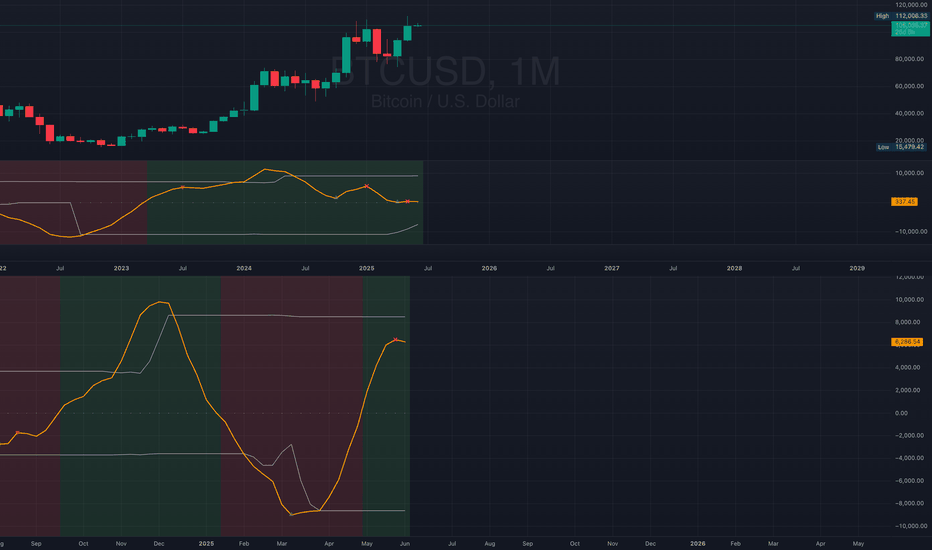Click the 0.00 lower scale label
The image size is (932, 550).
click(x=900, y=413)
